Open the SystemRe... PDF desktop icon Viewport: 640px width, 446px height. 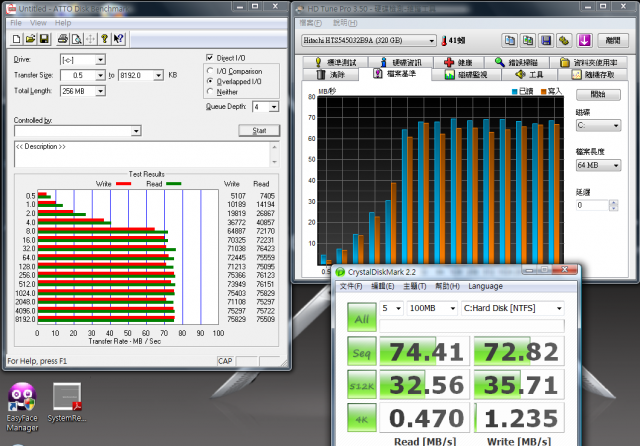coord(67,402)
